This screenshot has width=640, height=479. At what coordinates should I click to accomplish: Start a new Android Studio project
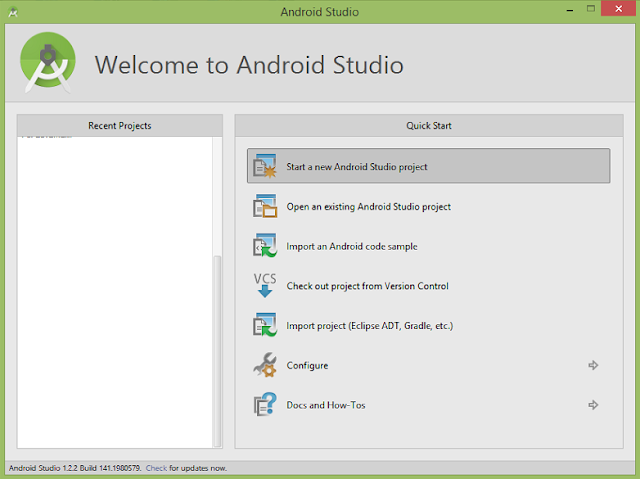click(x=429, y=166)
